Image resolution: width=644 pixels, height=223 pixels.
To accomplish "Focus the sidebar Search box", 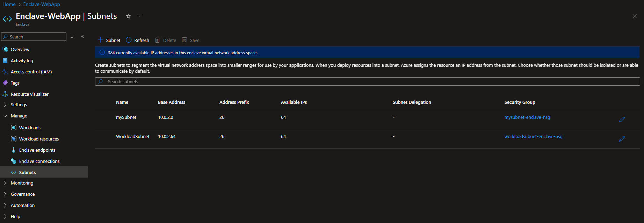I will [x=34, y=37].
